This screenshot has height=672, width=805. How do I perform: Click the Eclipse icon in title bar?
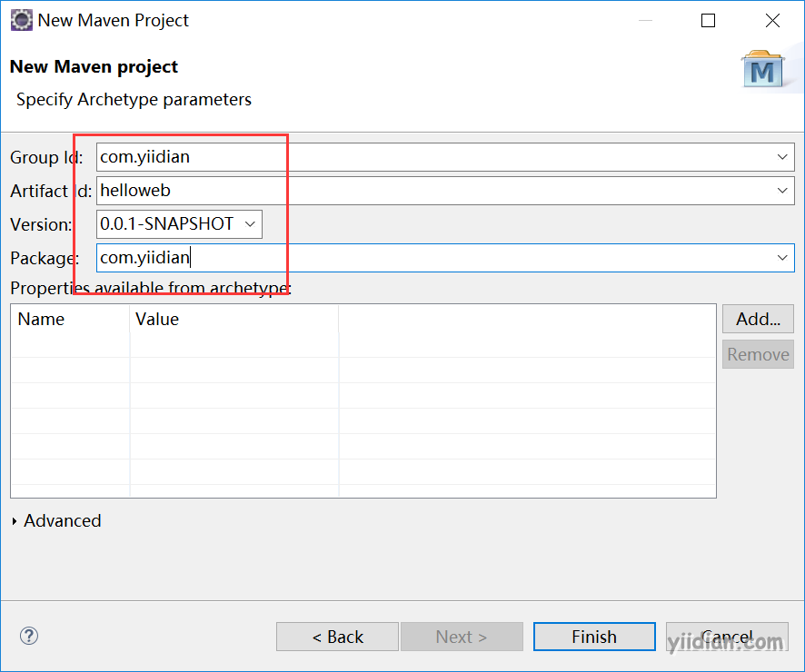tap(22, 21)
